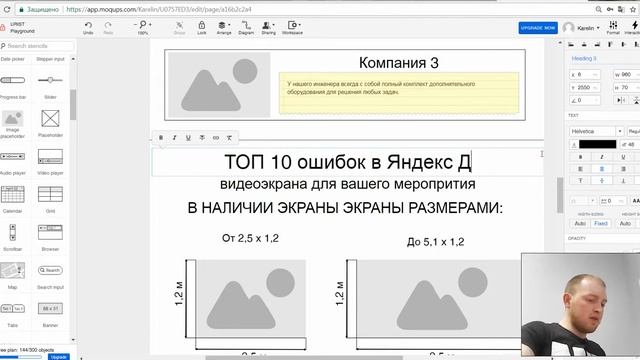Select Fixed for width sizing

[x=601, y=224]
